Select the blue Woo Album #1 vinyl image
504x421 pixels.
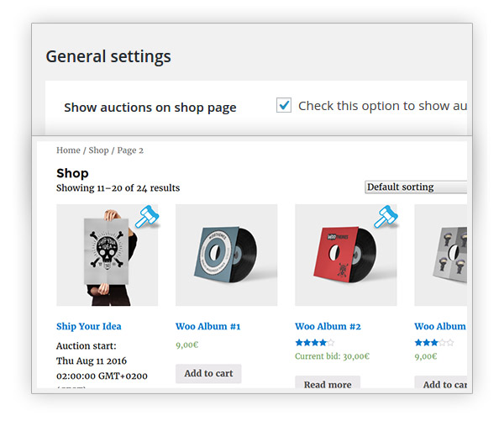pos(226,255)
